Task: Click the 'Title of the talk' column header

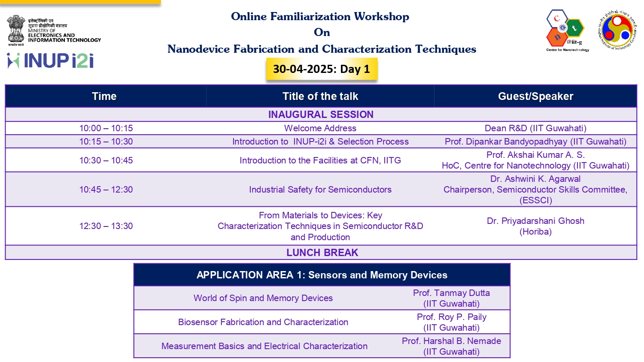Action: tap(320, 96)
